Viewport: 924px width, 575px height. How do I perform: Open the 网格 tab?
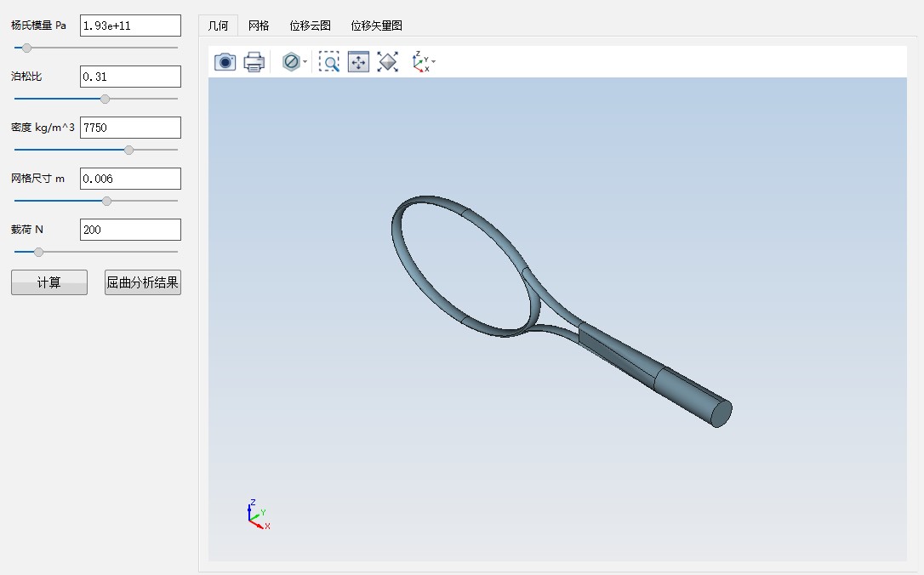pyautogui.click(x=259, y=26)
